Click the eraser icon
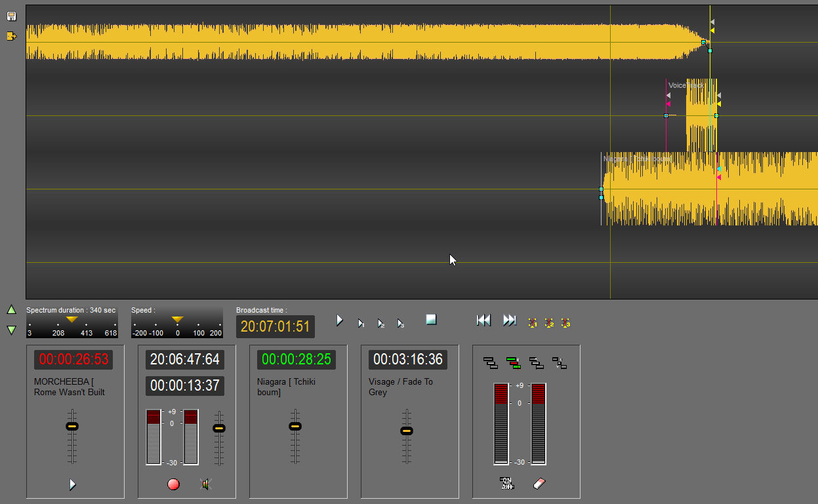 (539, 484)
